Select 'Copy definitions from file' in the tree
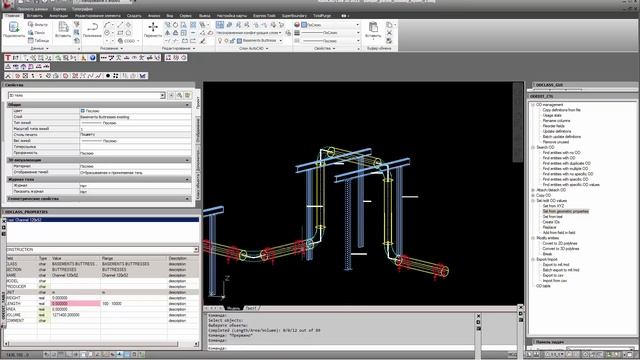This screenshot has width=640, height=360. (562, 110)
